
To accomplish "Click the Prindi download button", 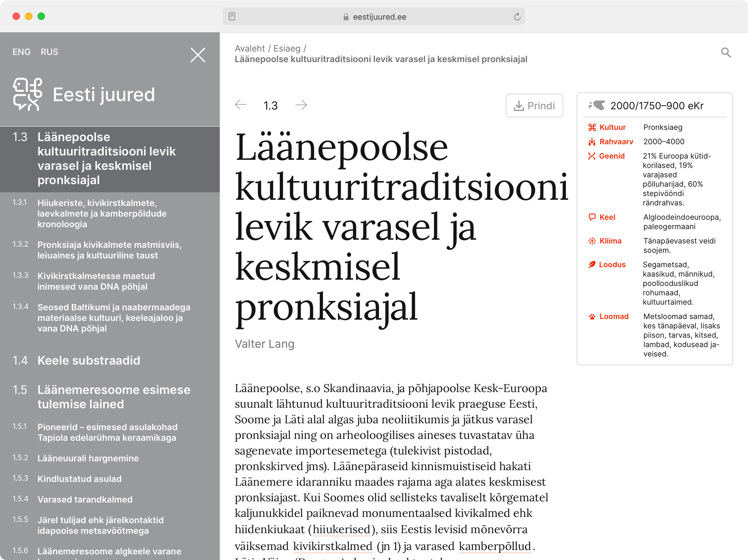I will click(x=534, y=106).
